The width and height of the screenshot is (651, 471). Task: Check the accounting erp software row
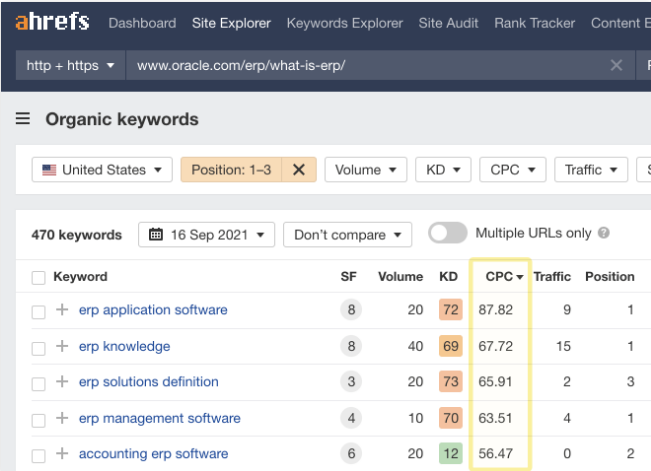tap(39, 456)
